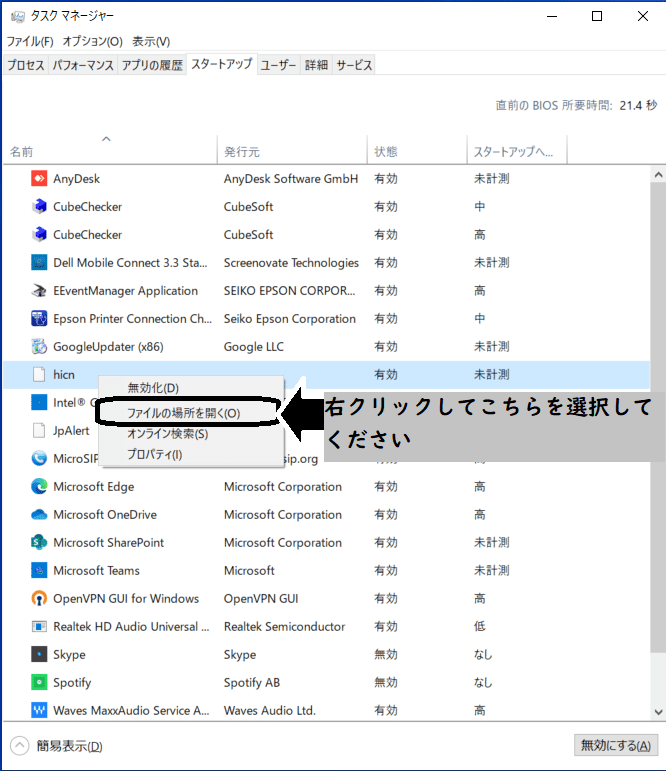The width and height of the screenshot is (666, 771).
Task: Click the Google LLC publisher cell
Action: tap(254, 347)
